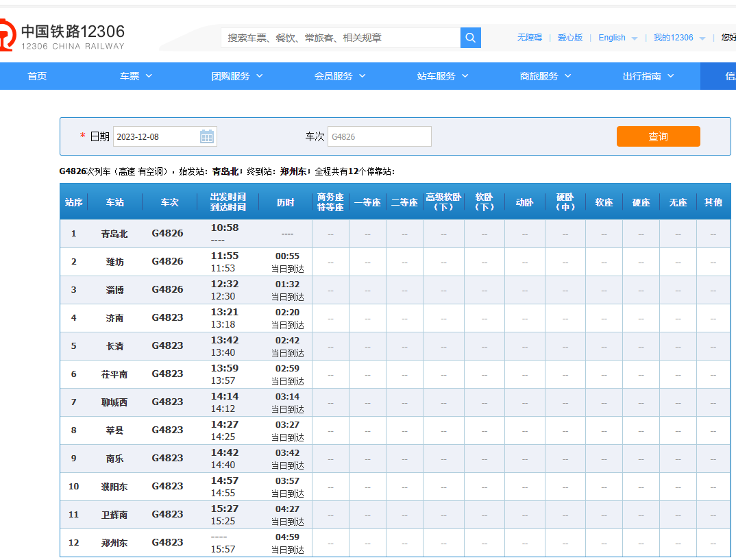Open the 无障碍 link

tap(530, 38)
